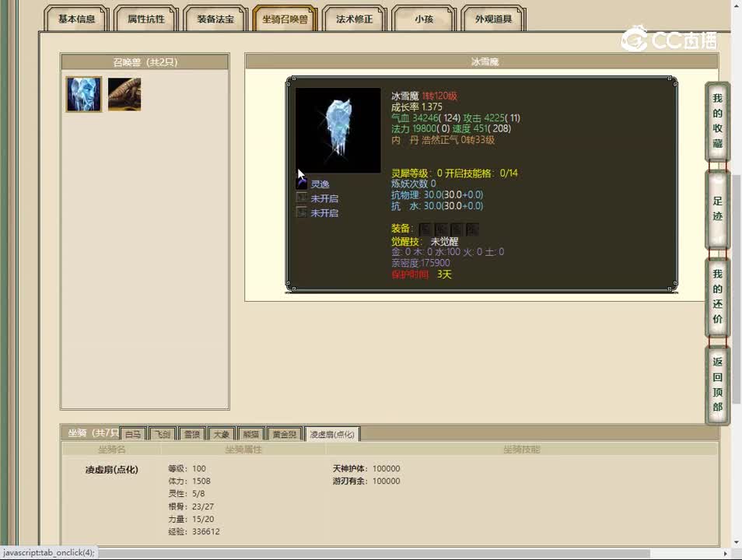Click the 成长率 1.375 text
Viewport: 742px width, 560px height.
click(417, 107)
